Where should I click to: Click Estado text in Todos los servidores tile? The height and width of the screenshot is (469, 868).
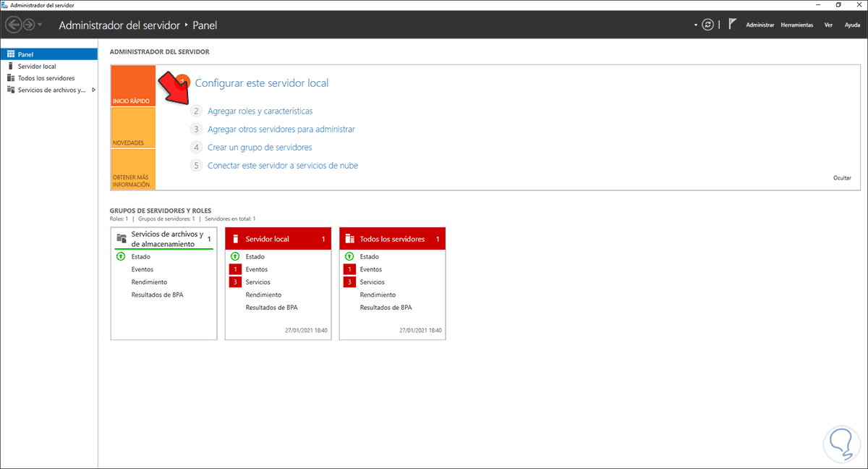pyautogui.click(x=370, y=256)
